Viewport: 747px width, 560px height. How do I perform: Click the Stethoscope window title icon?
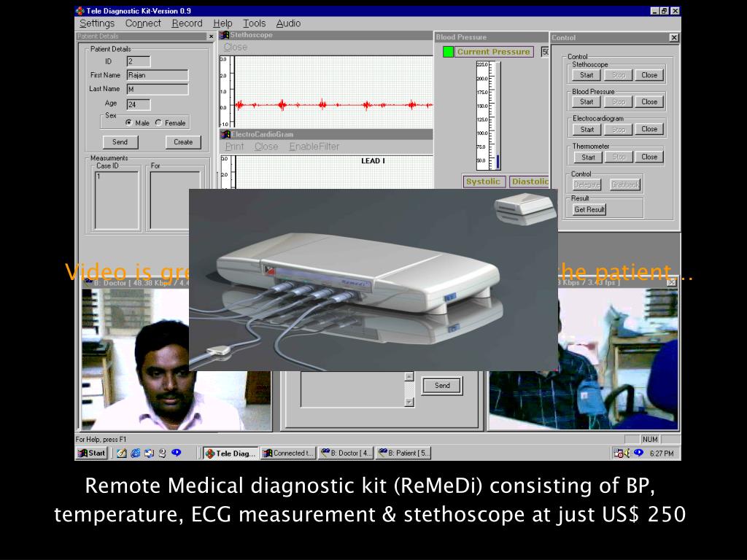coord(225,35)
